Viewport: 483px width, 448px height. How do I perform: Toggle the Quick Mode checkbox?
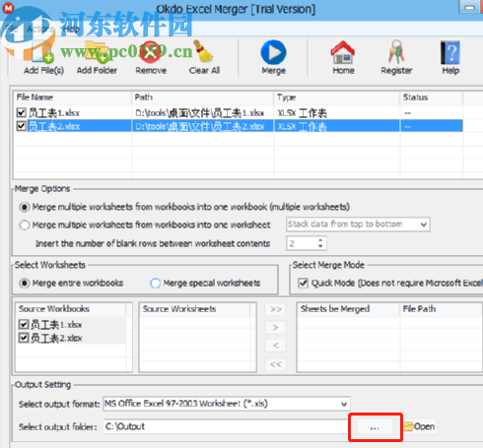303,283
